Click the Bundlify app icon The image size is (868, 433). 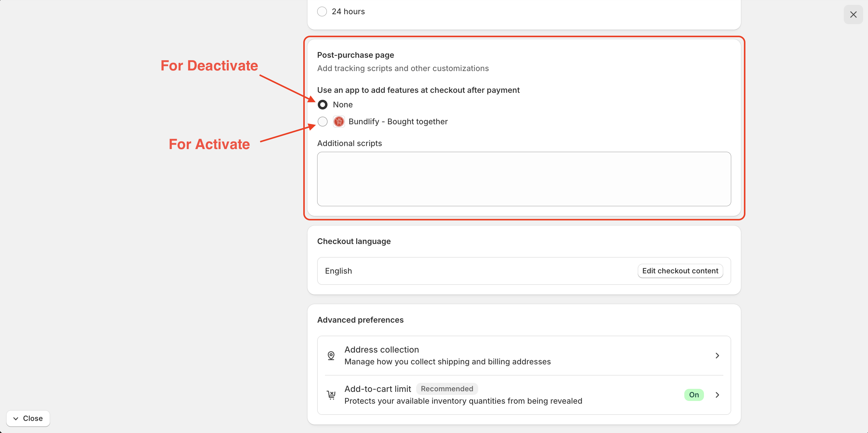pyautogui.click(x=339, y=122)
